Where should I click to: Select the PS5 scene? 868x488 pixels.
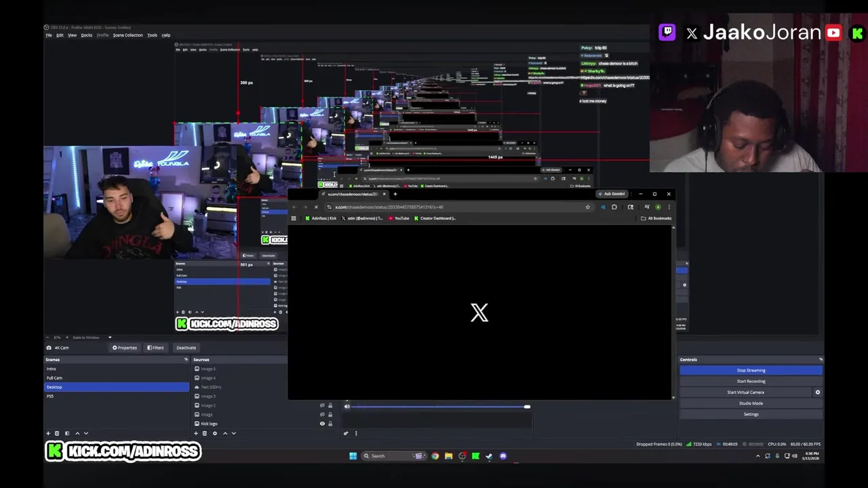(117, 396)
